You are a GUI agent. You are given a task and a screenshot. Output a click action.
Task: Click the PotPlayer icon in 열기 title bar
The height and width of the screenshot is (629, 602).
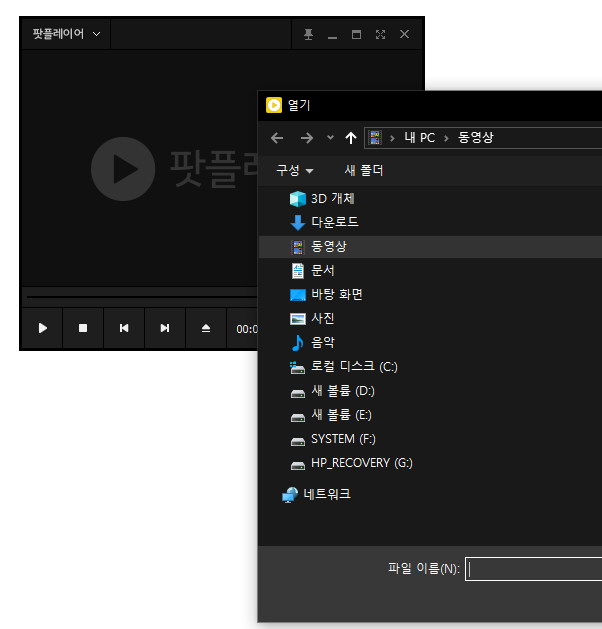coord(274,106)
